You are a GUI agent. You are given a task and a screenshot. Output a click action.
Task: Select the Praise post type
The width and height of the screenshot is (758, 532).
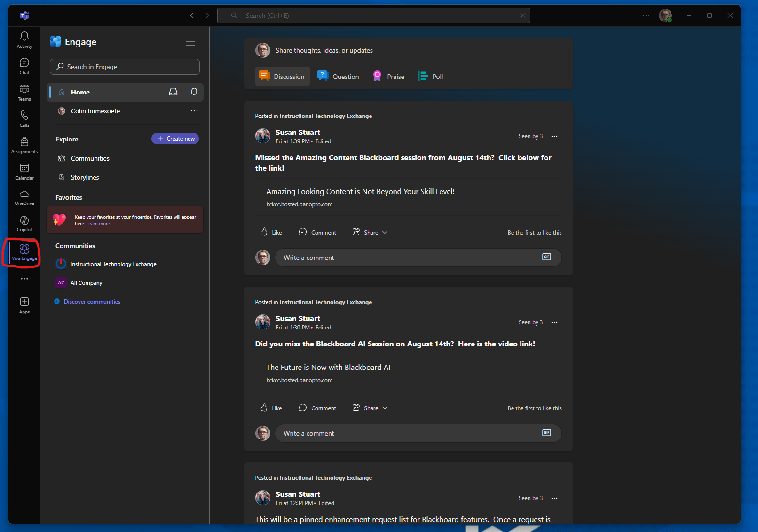(x=388, y=76)
